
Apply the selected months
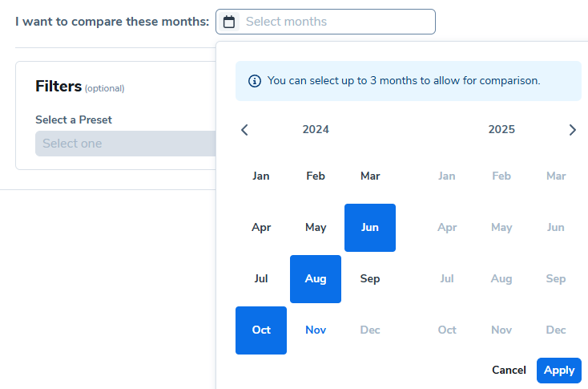[x=559, y=370]
